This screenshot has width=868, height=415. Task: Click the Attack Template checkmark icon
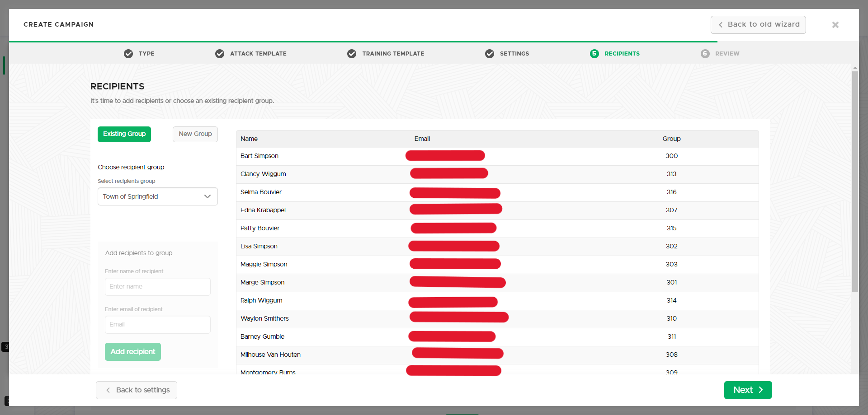point(220,54)
